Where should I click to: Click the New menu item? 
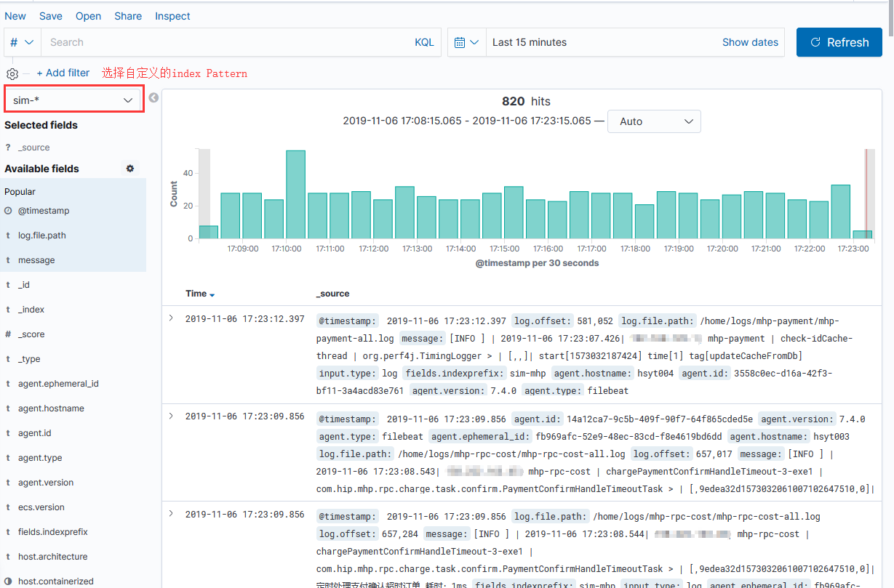15,16
